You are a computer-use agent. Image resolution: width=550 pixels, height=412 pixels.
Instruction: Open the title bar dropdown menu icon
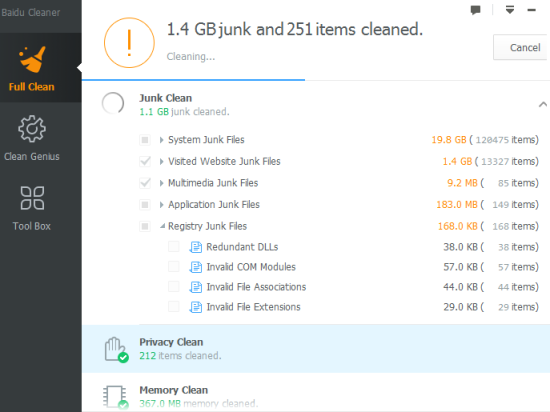(510, 10)
